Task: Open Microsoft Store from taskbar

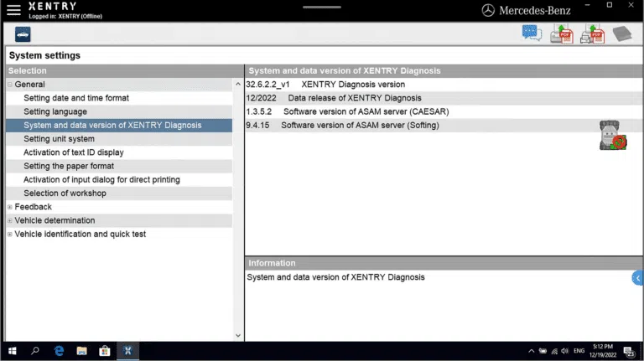Action: point(105,351)
